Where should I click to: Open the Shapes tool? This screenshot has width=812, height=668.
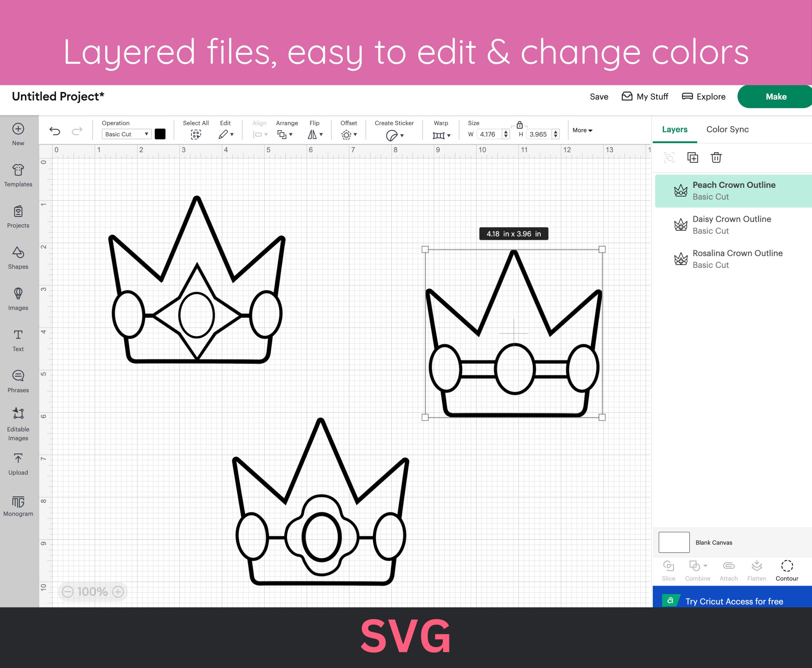point(18,252)
